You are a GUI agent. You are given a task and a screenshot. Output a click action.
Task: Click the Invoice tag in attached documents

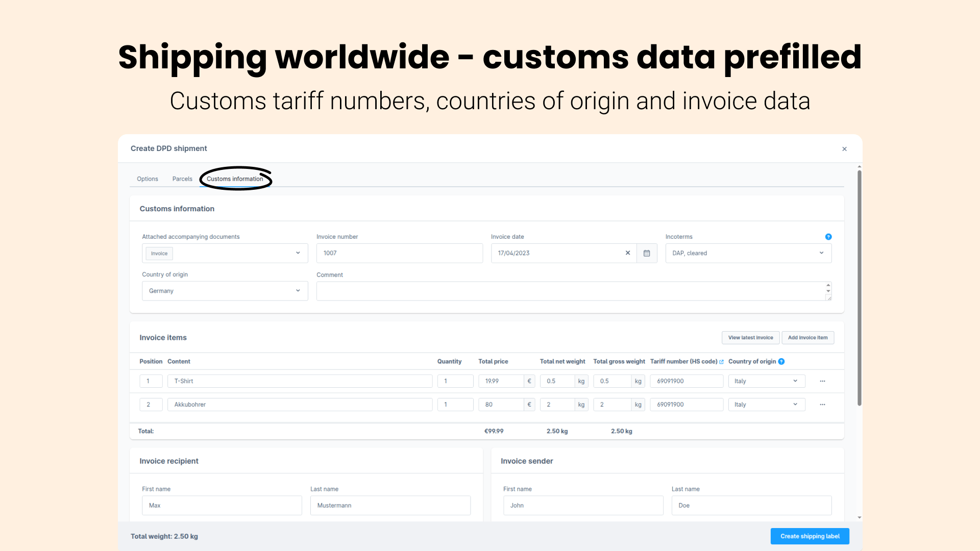tap(159, 254)
